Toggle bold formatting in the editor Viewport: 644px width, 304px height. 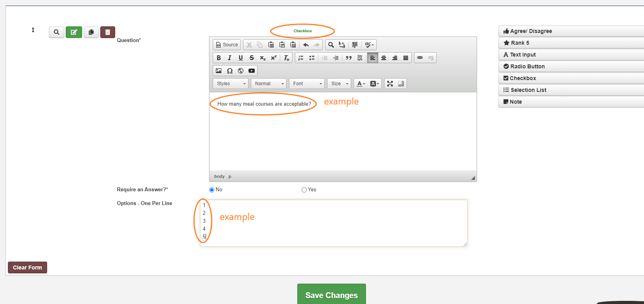(219, 58)
